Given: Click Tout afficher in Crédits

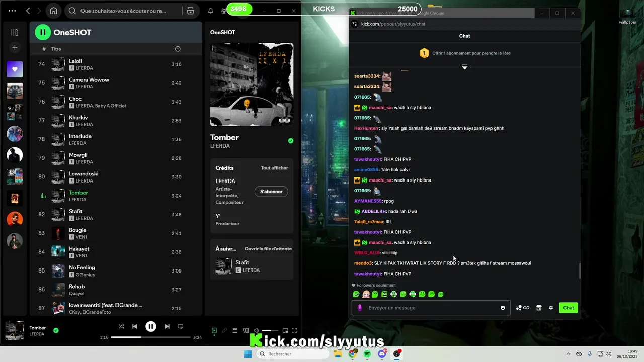Looking at the screenshot, I should point(274,168).
